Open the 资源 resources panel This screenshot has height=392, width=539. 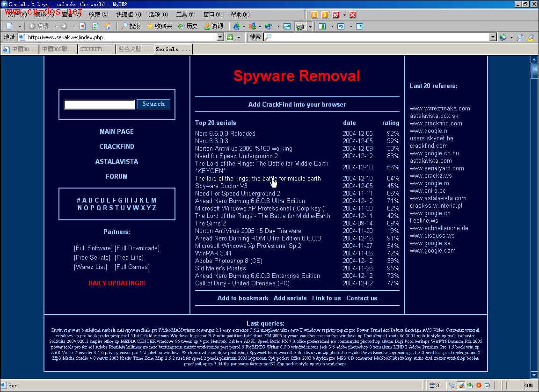click(213, 26)
